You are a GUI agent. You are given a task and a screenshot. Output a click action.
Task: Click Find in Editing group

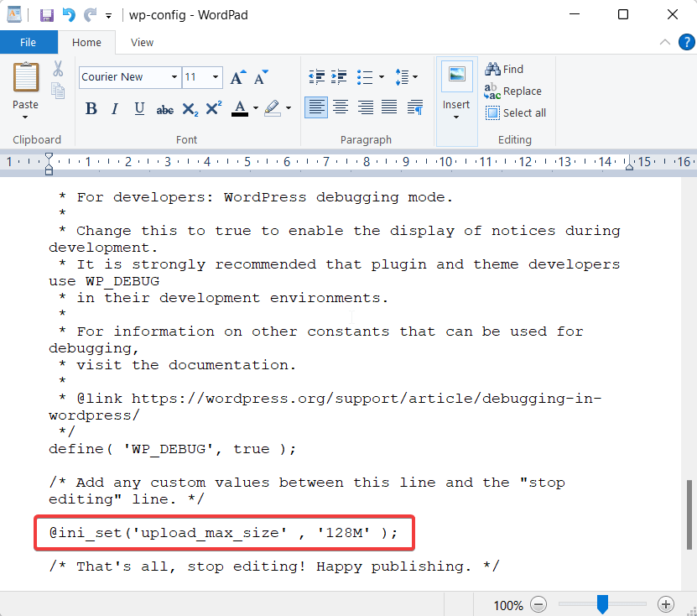pyautogui.click(x=504, y=70)
